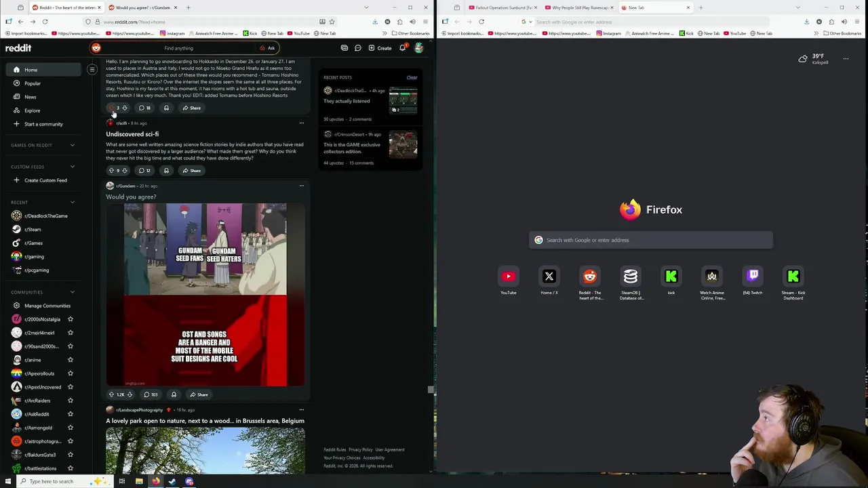Toggle favorite star for r/AskReddit
The height and width of the screenshot is (488, 868).
pyautogui.click(x=71, y=414)
